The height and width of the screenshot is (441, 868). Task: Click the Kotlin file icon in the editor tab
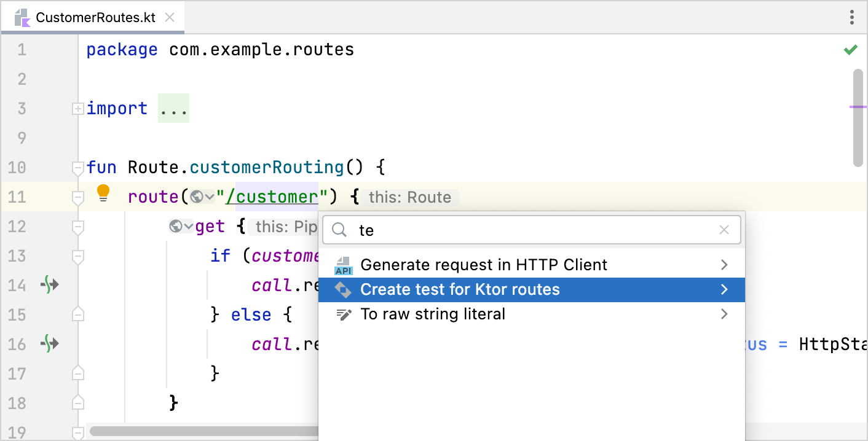click(22, 18)
